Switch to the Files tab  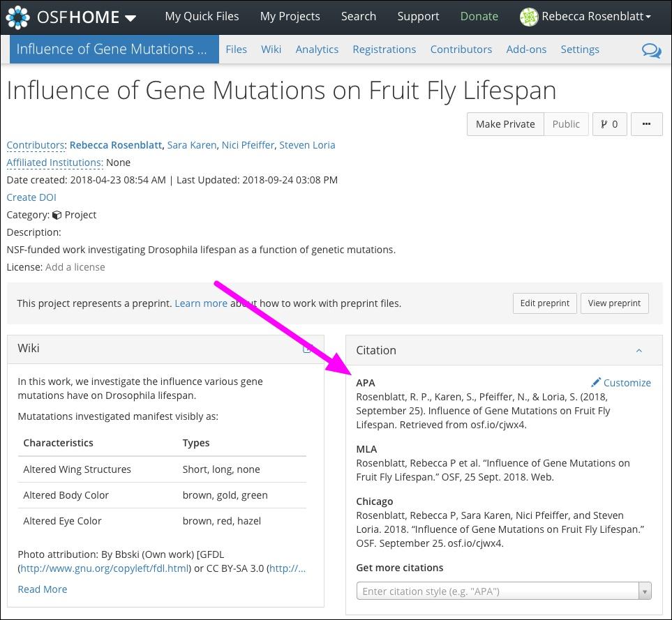236,50
